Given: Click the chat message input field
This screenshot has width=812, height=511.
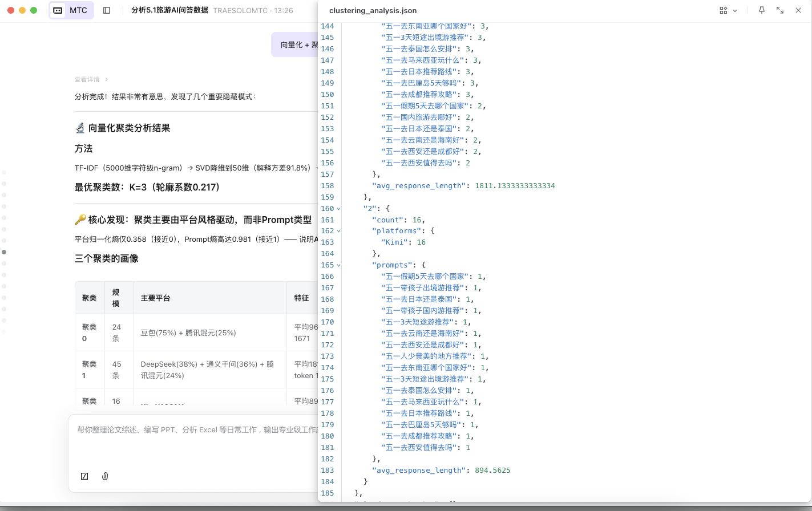Looking at the screenshot, I should 194,439.
